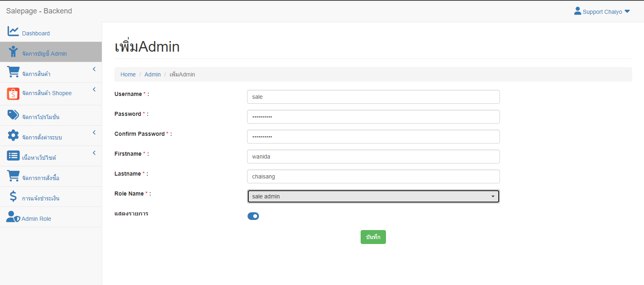Open the Support Chaiyo user menu
Viewport: 644px width, 285px height.
[602, 12]
